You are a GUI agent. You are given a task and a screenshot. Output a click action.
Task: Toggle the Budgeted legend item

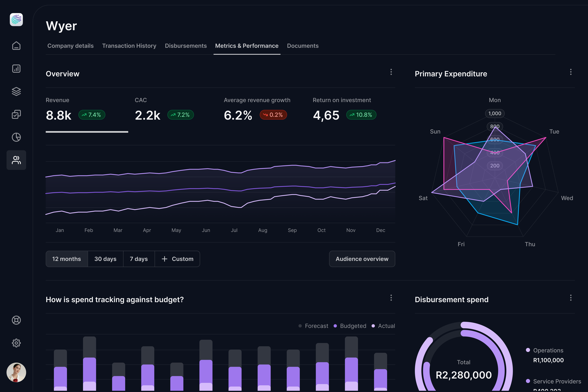[x=350, y=326]
